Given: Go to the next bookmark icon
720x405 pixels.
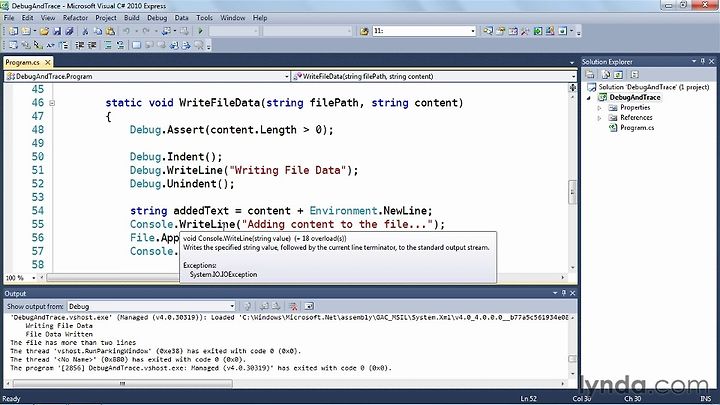Looking at the screenshot, I should click(161, 45).
